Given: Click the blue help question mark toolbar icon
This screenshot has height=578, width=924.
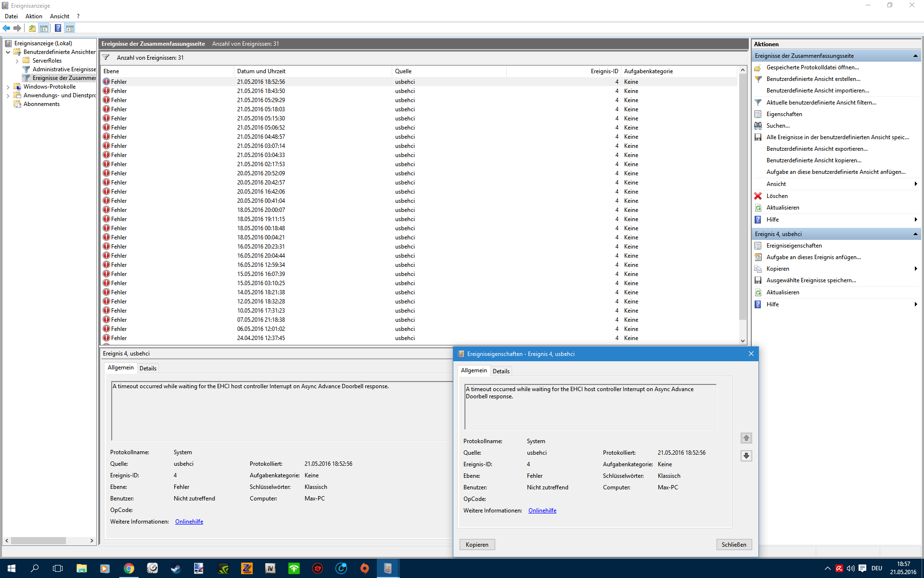Looking at the screenshot, I should [58, 28].
